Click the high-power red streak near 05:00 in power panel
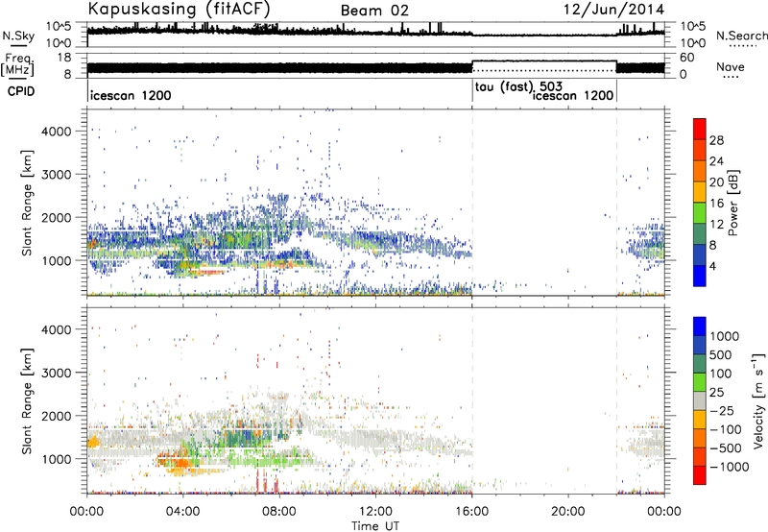 (x=206, y=271)
